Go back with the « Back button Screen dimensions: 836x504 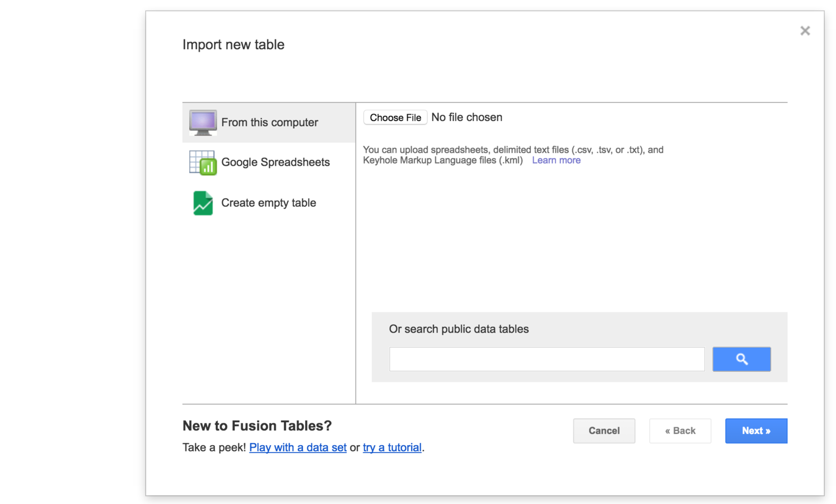680,431
